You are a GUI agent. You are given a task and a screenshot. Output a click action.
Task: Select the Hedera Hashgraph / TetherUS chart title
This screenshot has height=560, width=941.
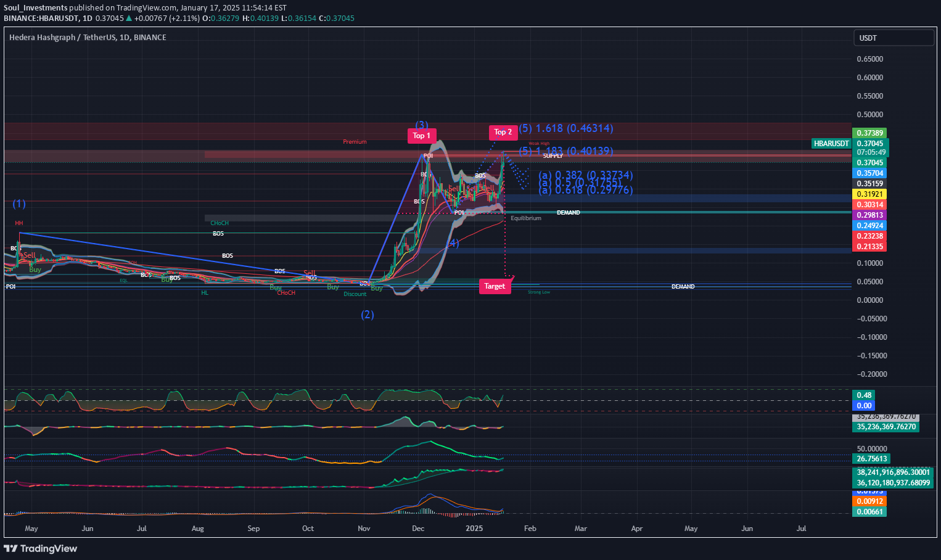coord(88,38)
